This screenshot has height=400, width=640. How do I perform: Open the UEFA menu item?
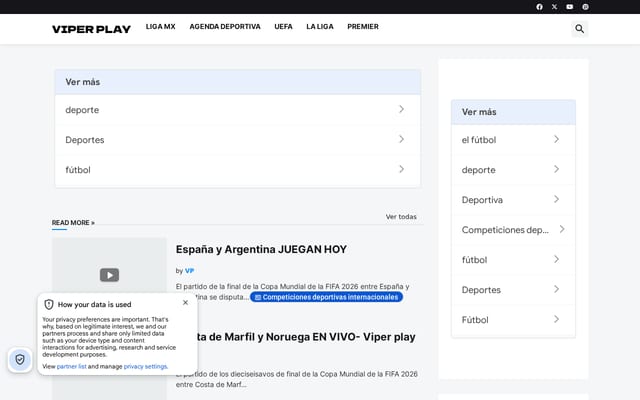283,27
